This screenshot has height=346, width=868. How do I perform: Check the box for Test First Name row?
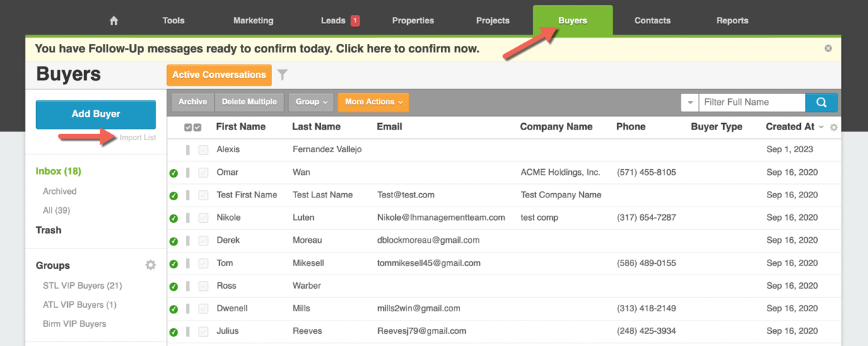pos(204,195)
